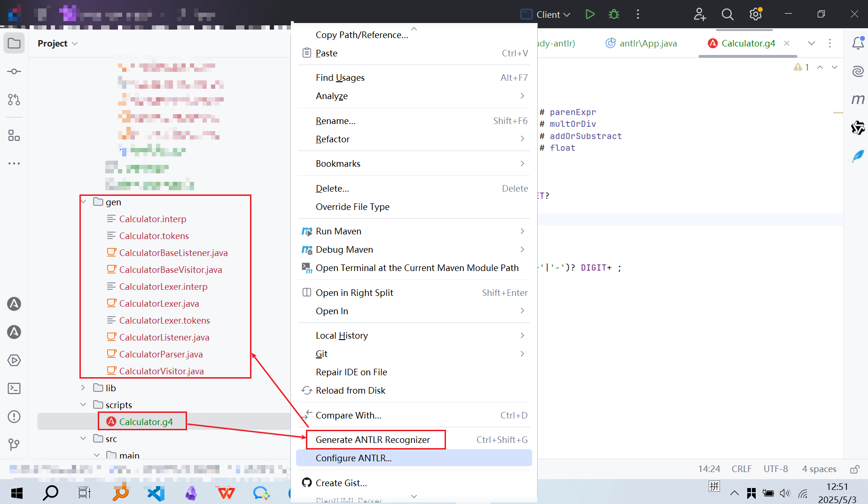Image resolution: width=868 pixels, height=504 pixels.
Task: Open the Commit tool window icon
Action: pos(14,71)
